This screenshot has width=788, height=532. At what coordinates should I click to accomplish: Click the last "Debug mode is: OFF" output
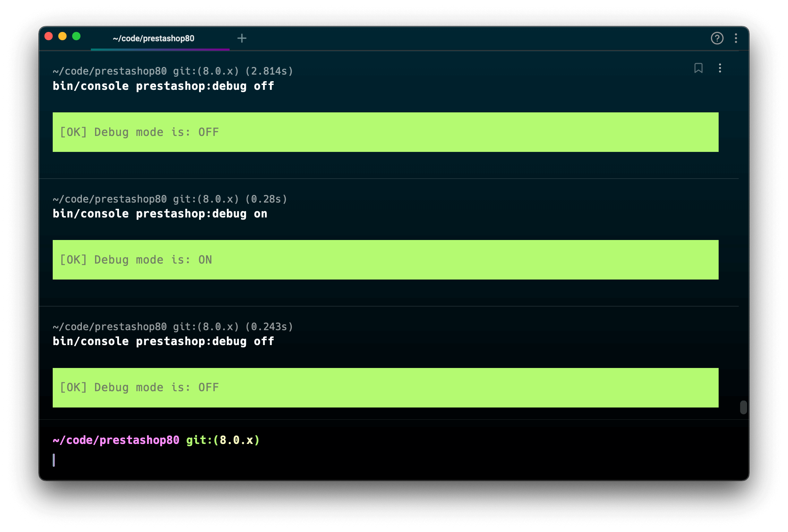pos(139,387)
